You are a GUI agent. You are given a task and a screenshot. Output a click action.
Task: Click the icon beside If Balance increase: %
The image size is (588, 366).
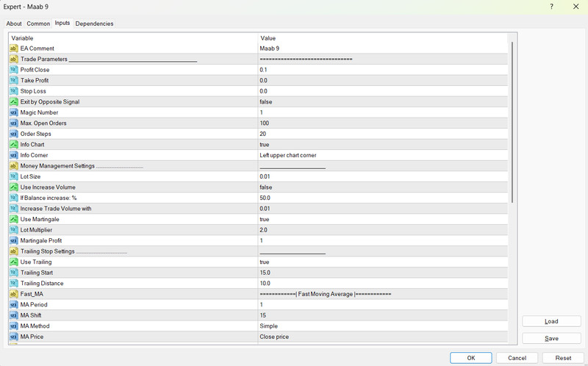13,198
